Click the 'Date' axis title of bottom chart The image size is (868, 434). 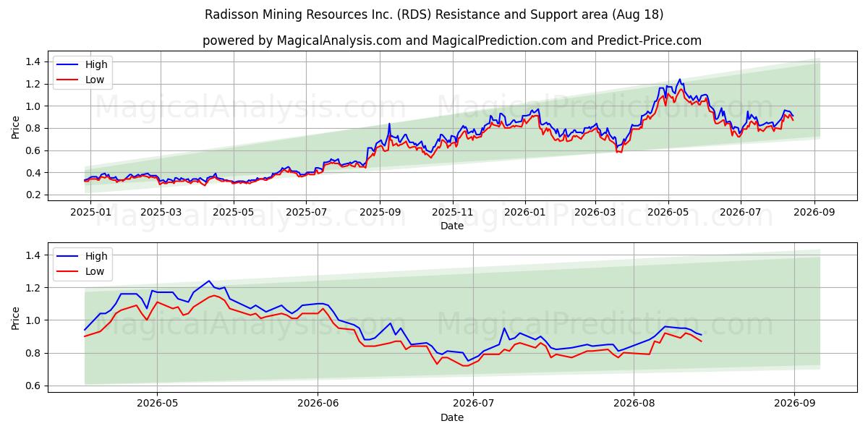pyautogui.click(x=452, y=418)
